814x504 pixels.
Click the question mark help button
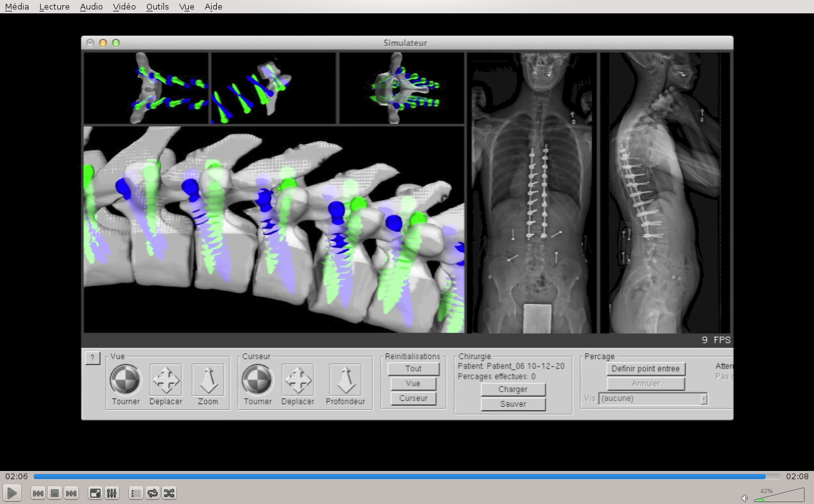(x=92, y=358)
